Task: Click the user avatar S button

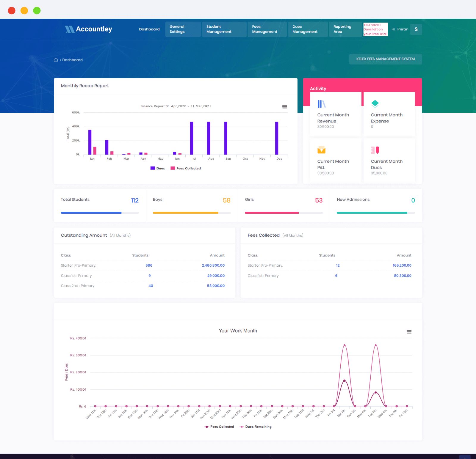Action: tap(416, 29)
